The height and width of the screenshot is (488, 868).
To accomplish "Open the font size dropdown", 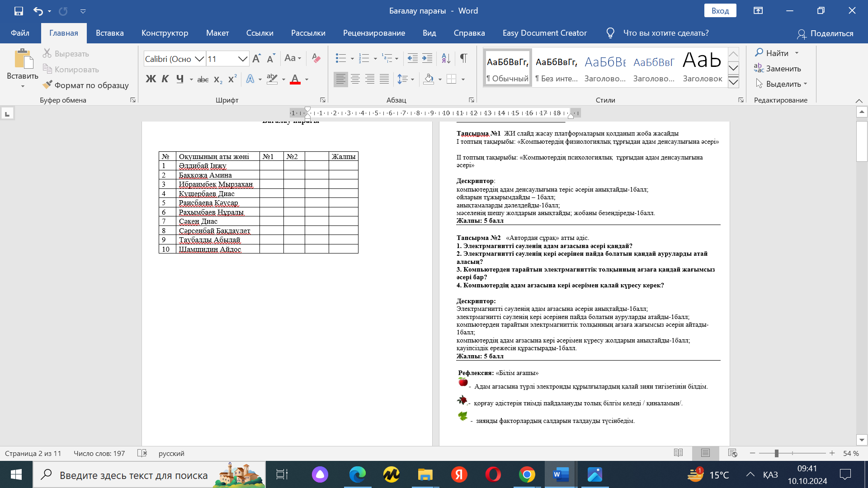I will [242, 59].
